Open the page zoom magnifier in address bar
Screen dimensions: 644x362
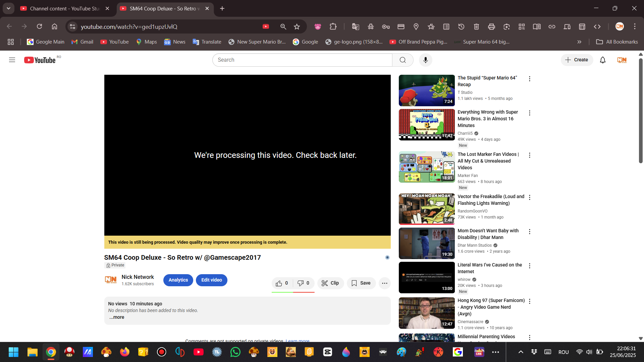[x=283, y=26]
